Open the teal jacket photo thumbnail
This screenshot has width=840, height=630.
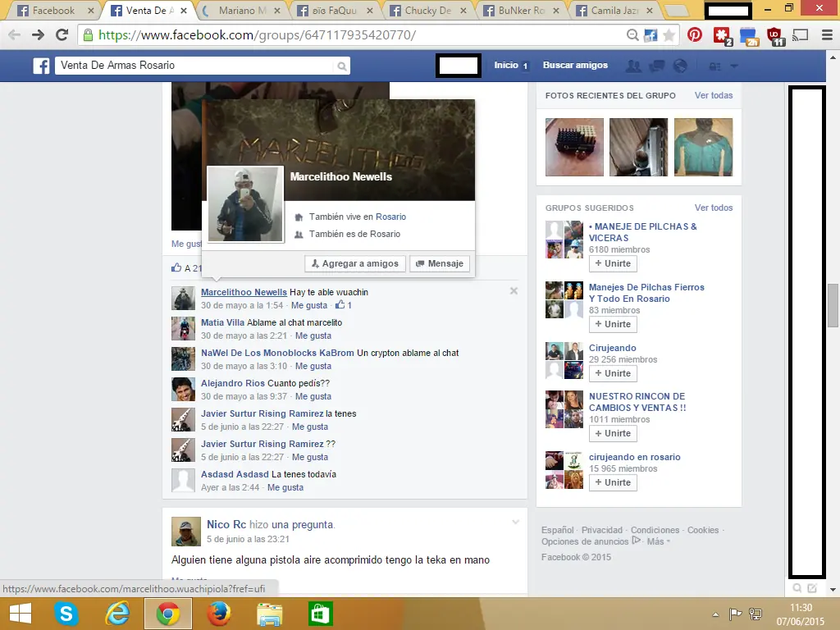pos(703,148)
